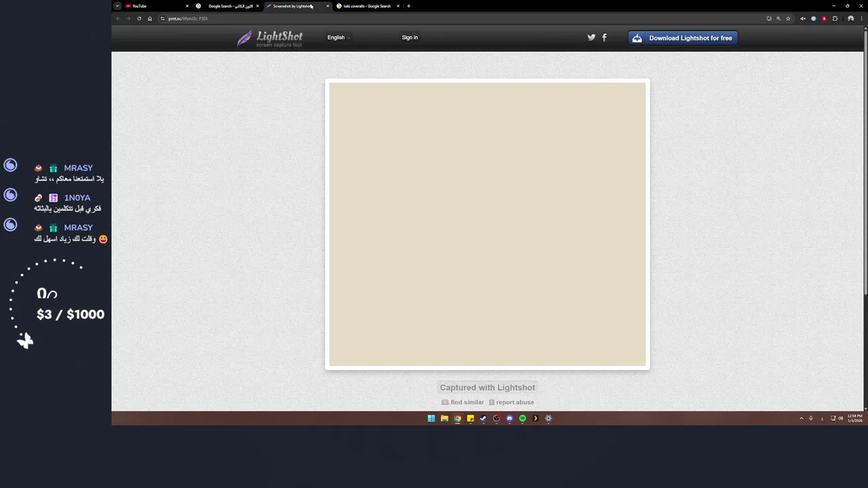Screen dimensions: 868x488
Task: View site information icon in address bar
Action: tap(162, 18)
